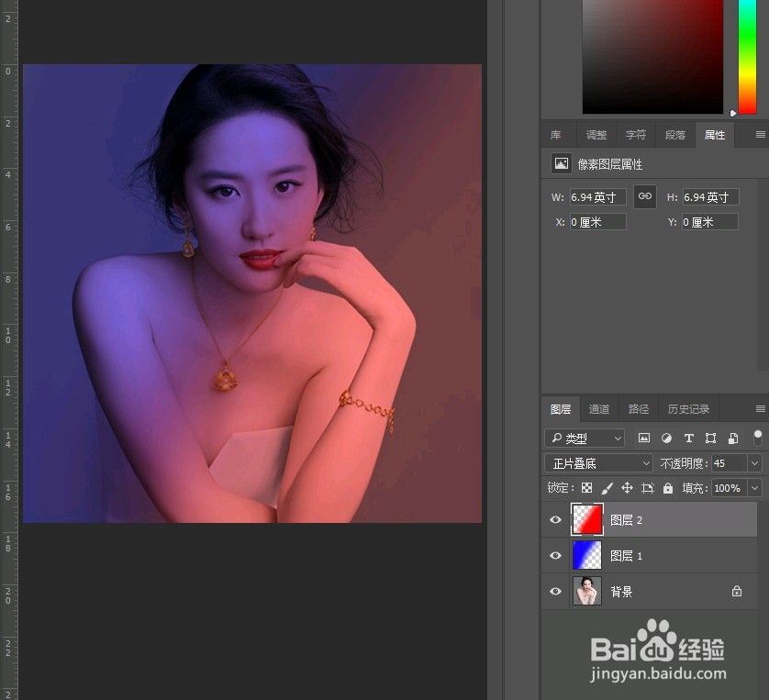This screenshot has height=700, width=769.
Task: Switch to the 段落 tab
Action: click(x=675, y=135)
